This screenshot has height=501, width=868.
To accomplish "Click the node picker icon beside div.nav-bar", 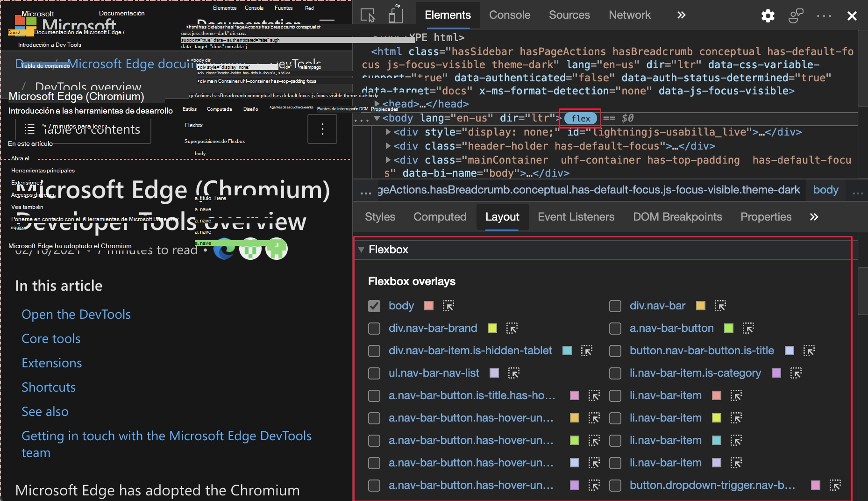I will [x=721, y=306].
